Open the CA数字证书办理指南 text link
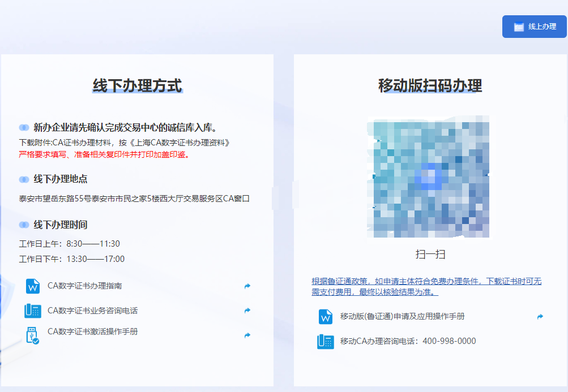The width and height of the screenshot is (568, 392). pyautogui.click(x=84, y=286)
